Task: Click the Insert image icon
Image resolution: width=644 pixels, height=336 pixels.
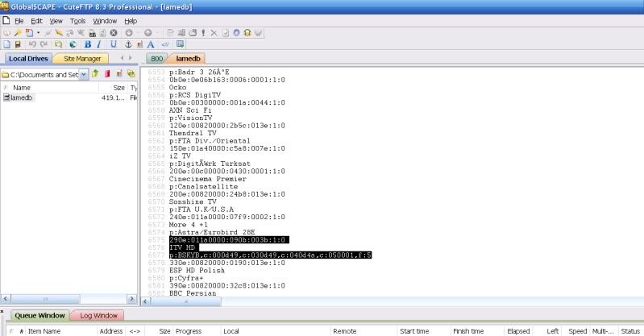Action: (x=139, y=44)
